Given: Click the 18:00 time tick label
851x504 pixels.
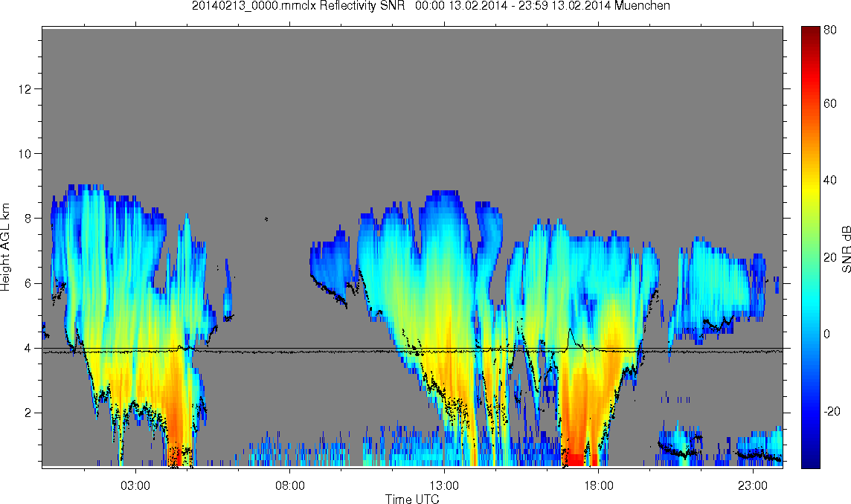Looking at the screenshot, I should [598, 485].
